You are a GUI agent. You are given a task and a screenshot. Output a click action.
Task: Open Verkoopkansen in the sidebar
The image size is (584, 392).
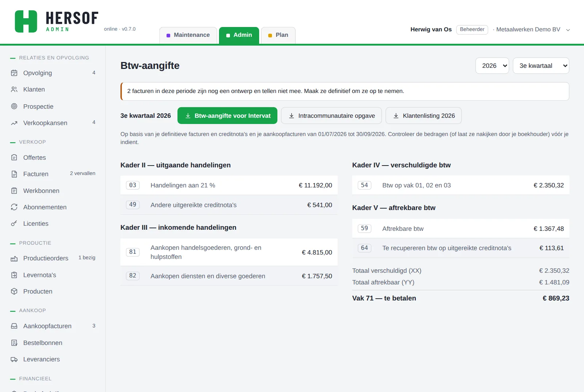[x=53, y=123]
